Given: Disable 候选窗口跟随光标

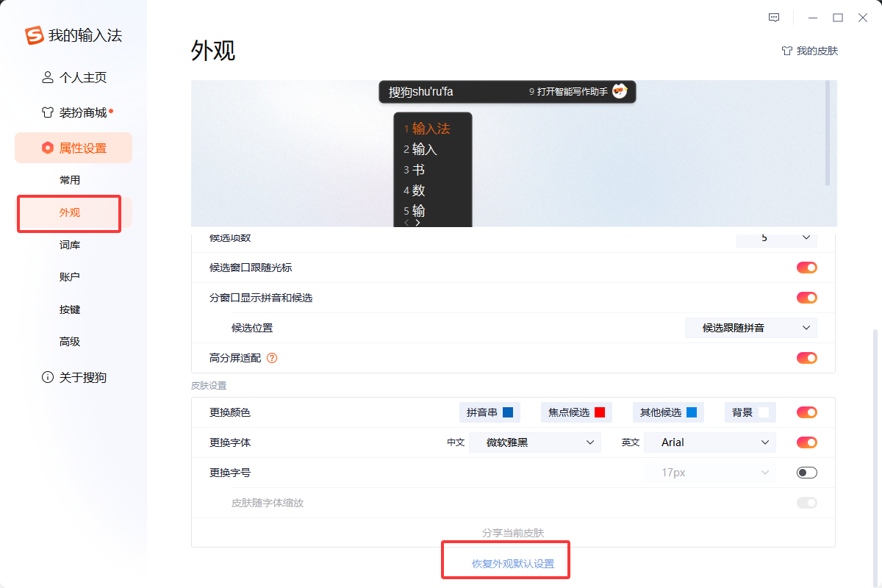Looking at the screenshot, I should (806, 268).
